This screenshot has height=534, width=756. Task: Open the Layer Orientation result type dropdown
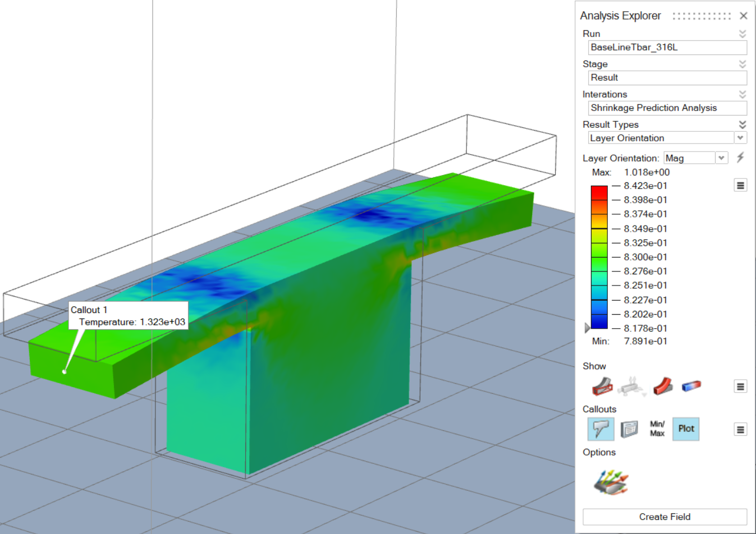pyautogui.click(x=740, y=138)
